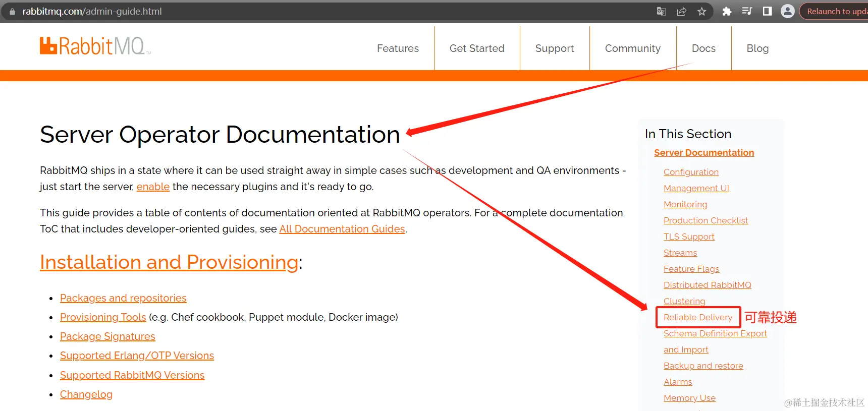Screen dimensions: 868x411
Task: Open Configuration sidebar link
Action: 691,172
